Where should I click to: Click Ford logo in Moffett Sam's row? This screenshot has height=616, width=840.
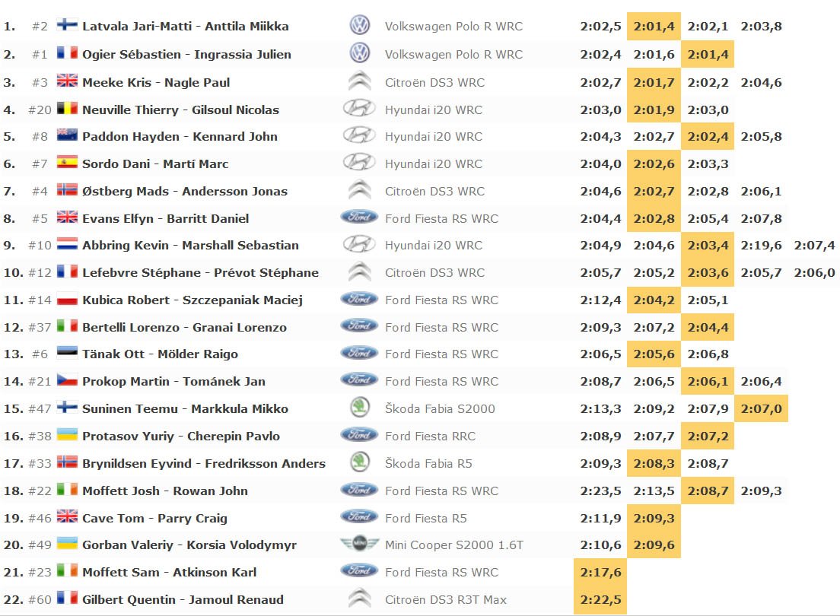tap(359, 571)
